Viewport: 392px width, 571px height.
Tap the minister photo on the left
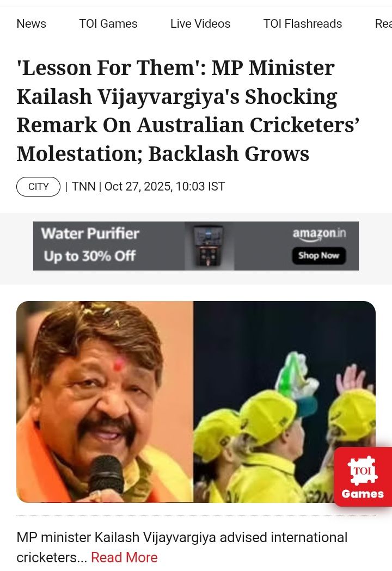(105, 402)
